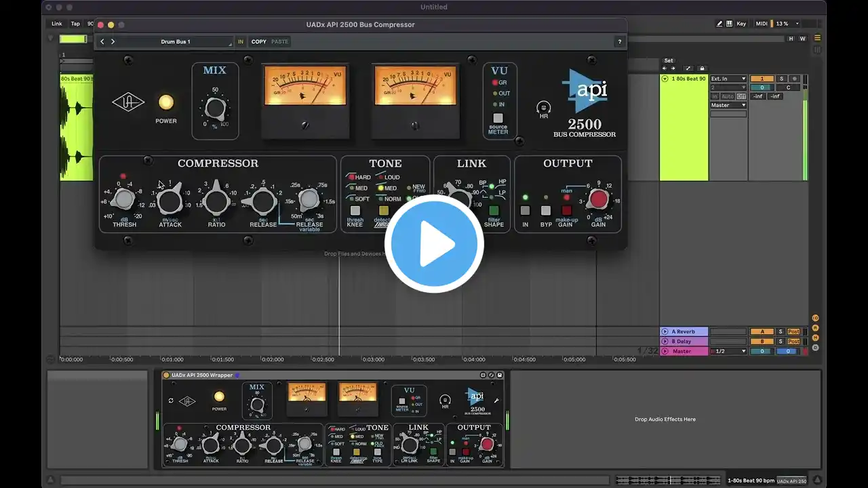Image resolution: width=868 pixels, height=488 pixels.
Task: Open the plugin help question mark
Action: (619, 42)
